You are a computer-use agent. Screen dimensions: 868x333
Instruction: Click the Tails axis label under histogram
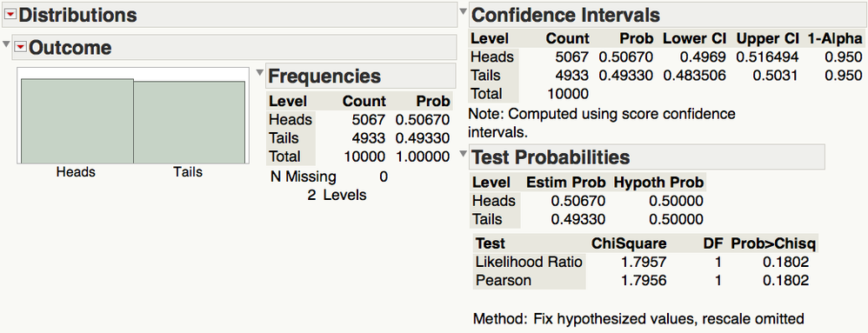tap(188, 172)
